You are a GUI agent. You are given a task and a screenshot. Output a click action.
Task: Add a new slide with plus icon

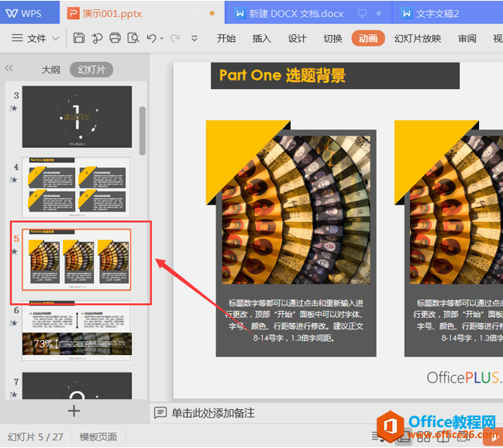point(74,411)
